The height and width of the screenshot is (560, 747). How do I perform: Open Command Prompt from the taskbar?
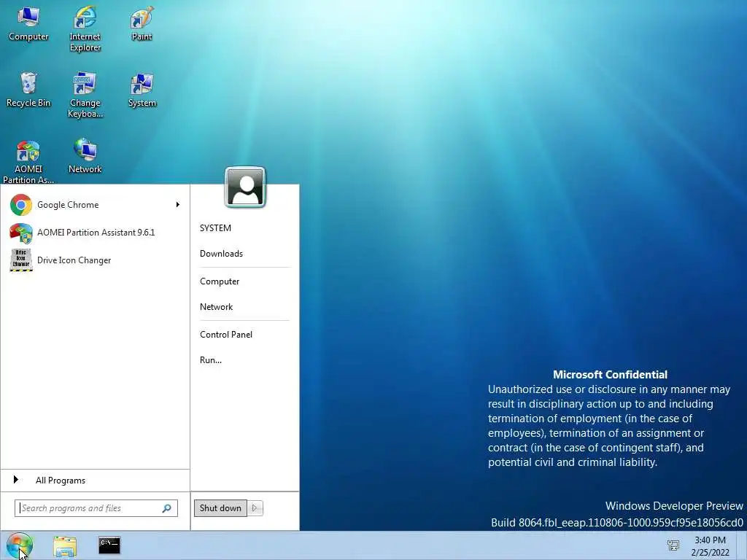click(x=109, y=545)
